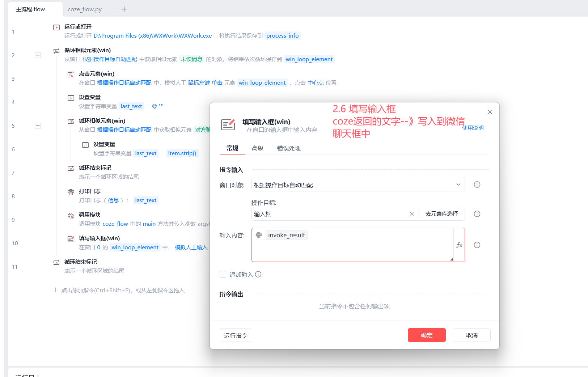
Task: Open the fx expression editor for 输入内容
Action: [459, 245]
